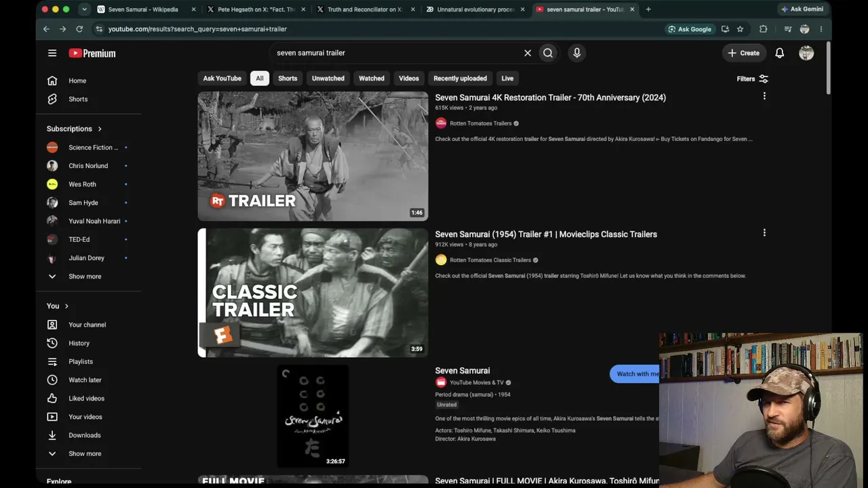Select the Shorts filter chip

288,79
